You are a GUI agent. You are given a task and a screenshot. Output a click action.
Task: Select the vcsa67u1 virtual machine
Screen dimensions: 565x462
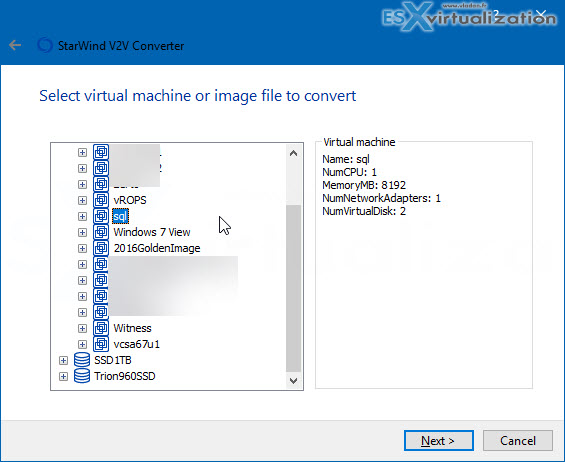[x=137, y=344]
